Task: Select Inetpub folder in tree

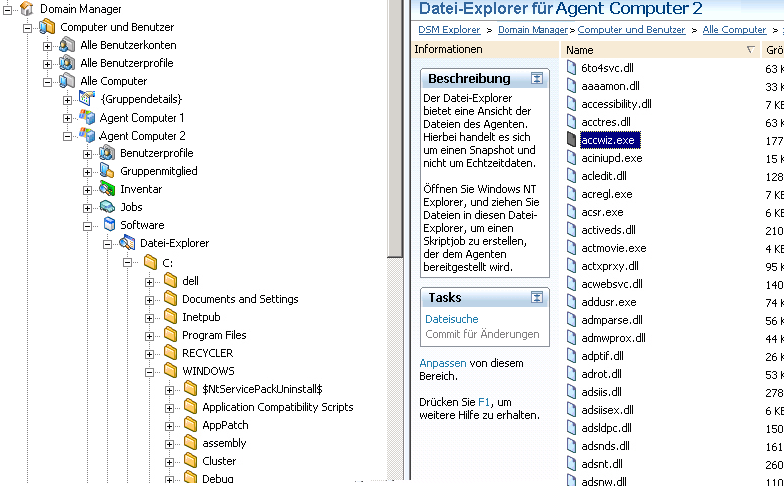Action: click(x=201, y=317)
